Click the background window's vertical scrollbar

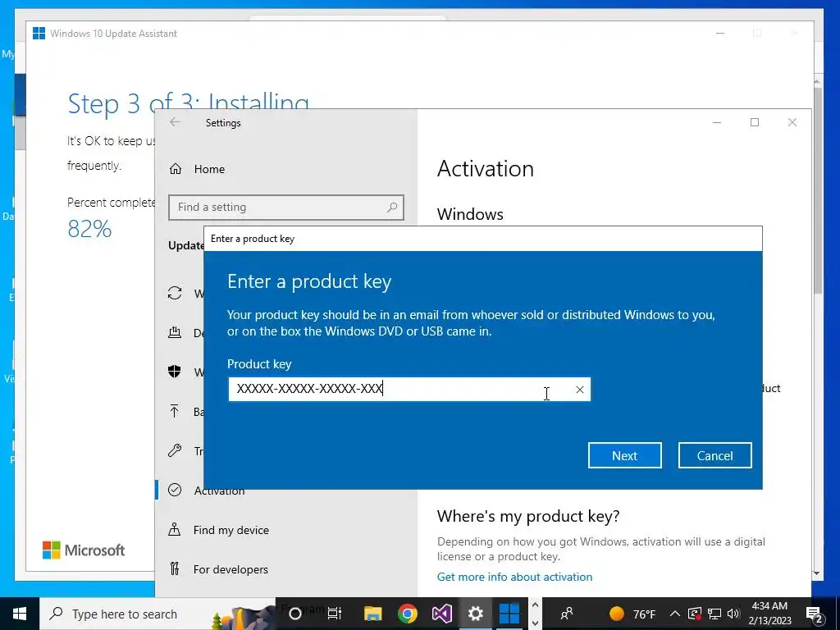coord(817,190)
